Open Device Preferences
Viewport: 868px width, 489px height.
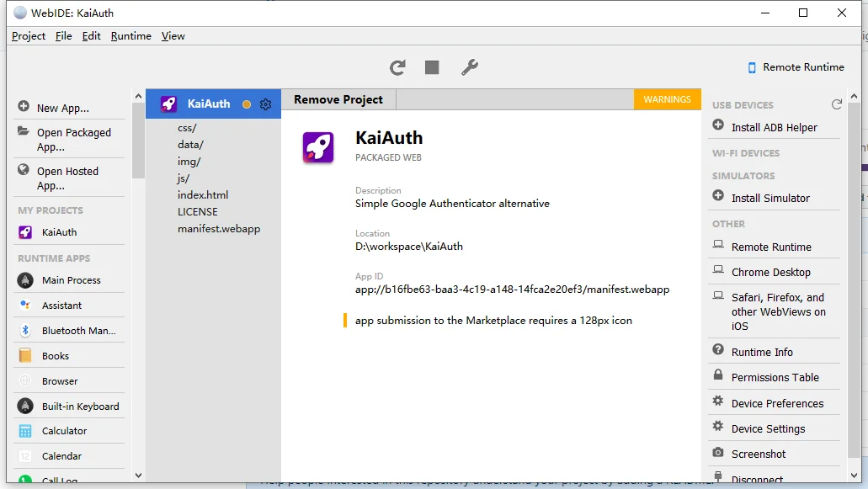(777, 403)
